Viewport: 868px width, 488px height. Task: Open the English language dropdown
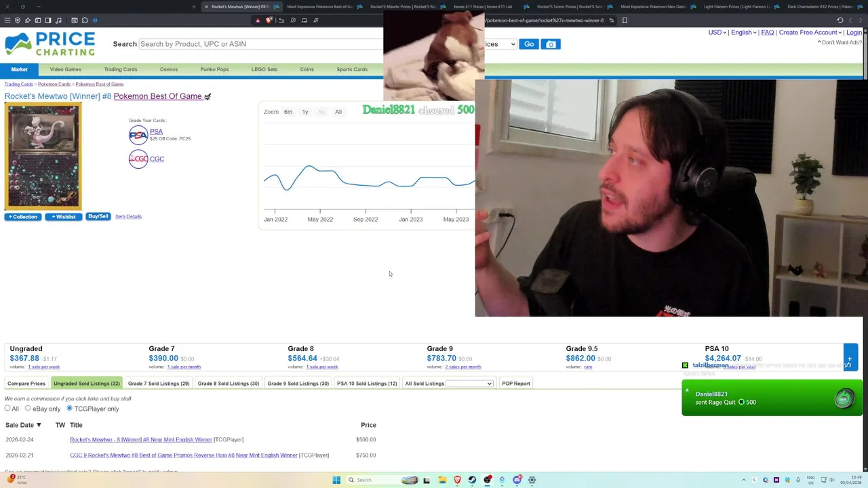[x=743, y=33]
